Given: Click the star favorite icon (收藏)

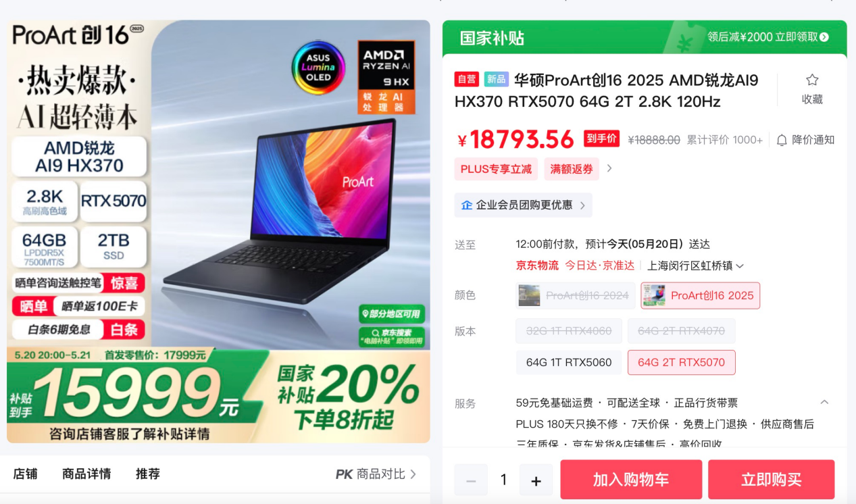Looking at the screenshot, I should coord(812,80).
